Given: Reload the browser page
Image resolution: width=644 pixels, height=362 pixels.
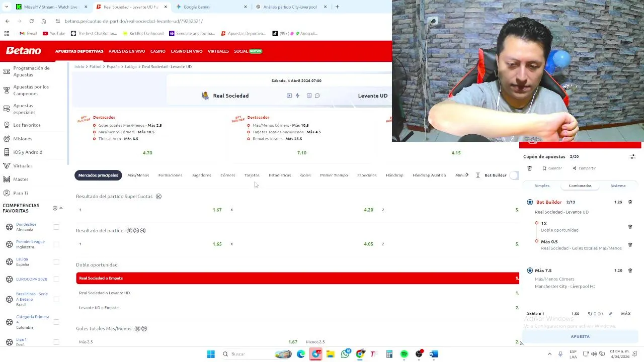Looking at the screenshot, I should (x=31, y=21).
